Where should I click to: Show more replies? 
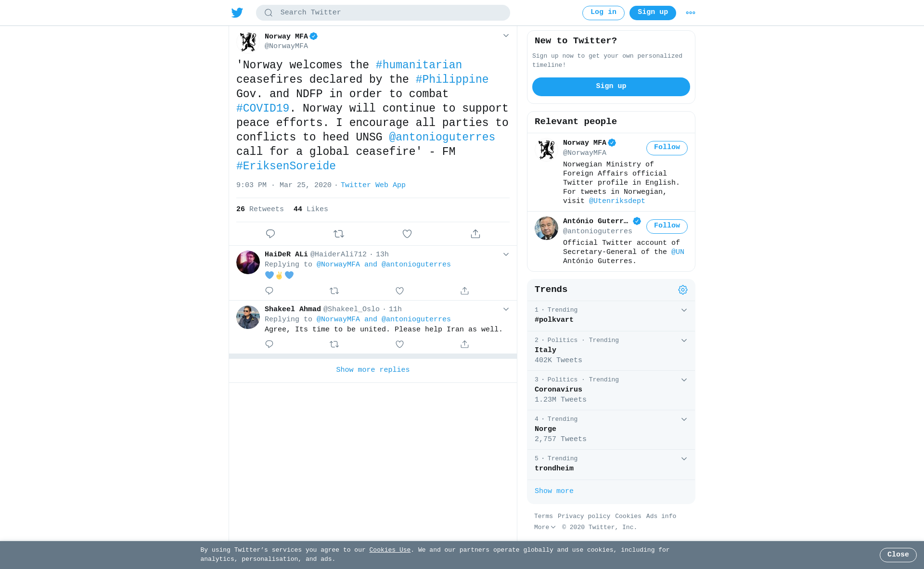(373, 370)
